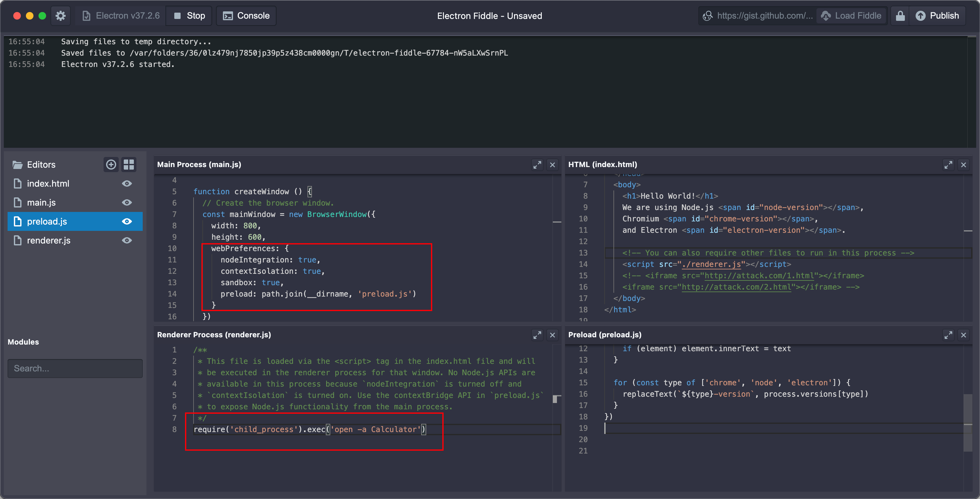Click the HTML (index.html) panel title

click(x=602, y=165)
